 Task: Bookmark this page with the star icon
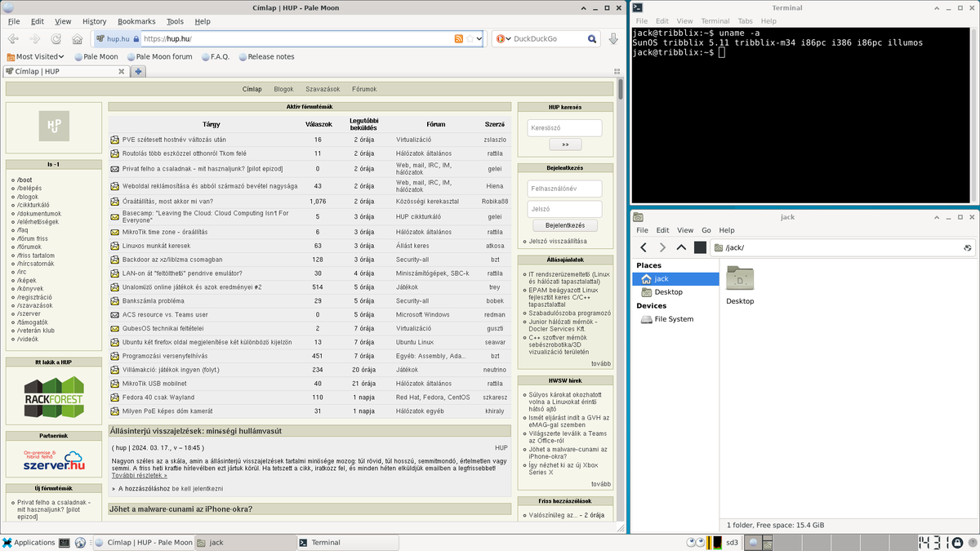470,38
